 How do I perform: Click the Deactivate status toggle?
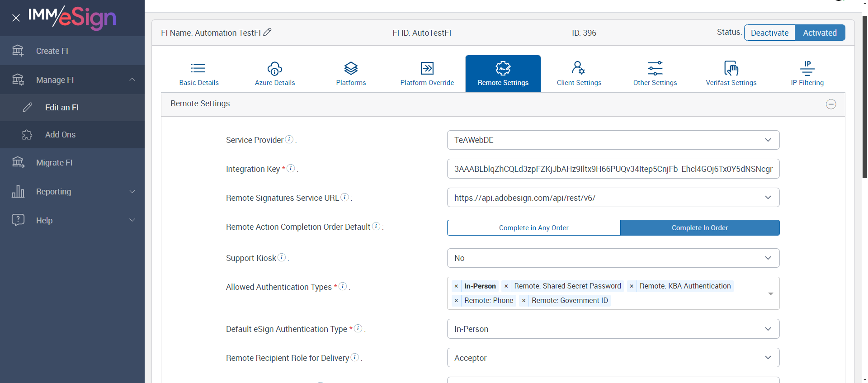(769, 33)
